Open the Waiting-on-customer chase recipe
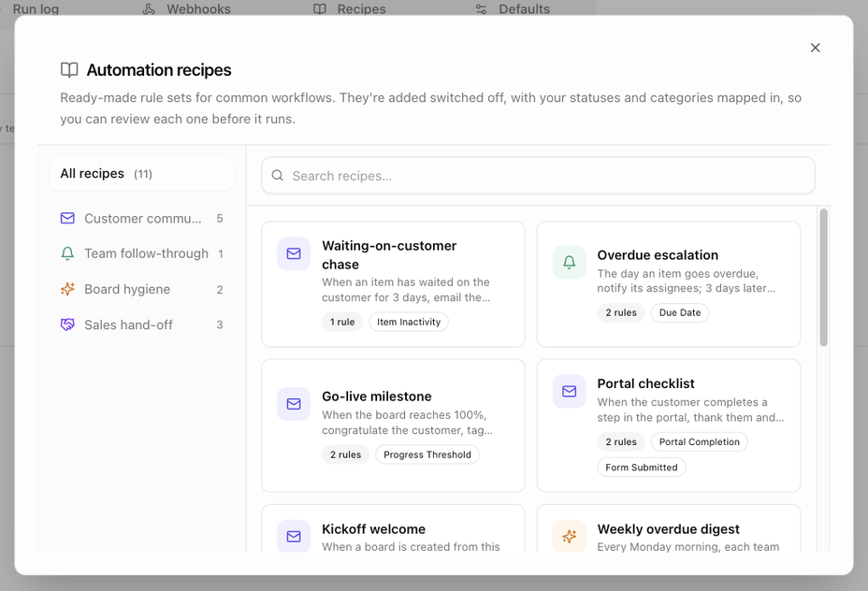 tap(393, 284)
